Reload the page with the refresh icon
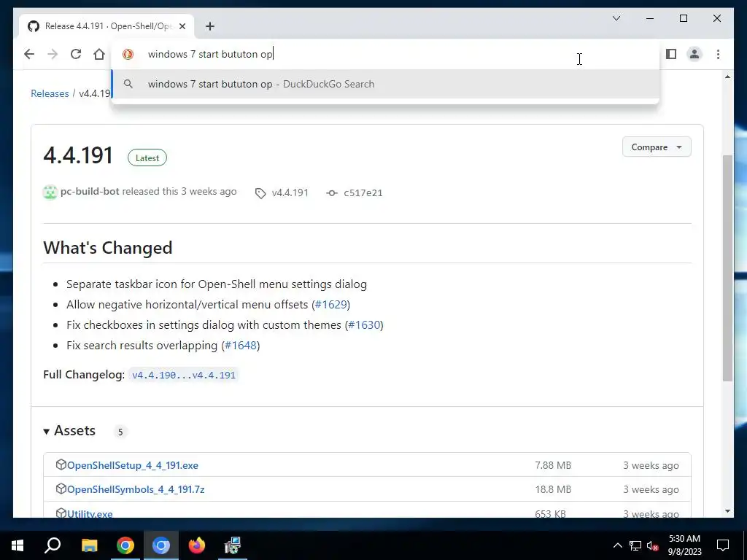This screenshot has width=747, height=560. (x=76, y=54)
